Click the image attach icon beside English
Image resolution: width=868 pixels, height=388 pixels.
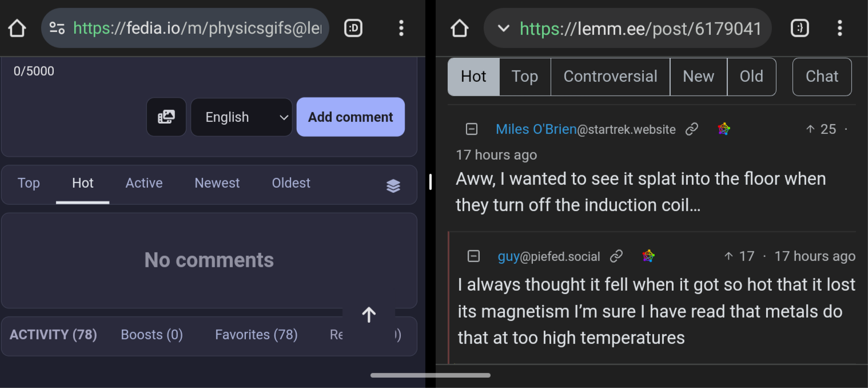pos(166,117)
